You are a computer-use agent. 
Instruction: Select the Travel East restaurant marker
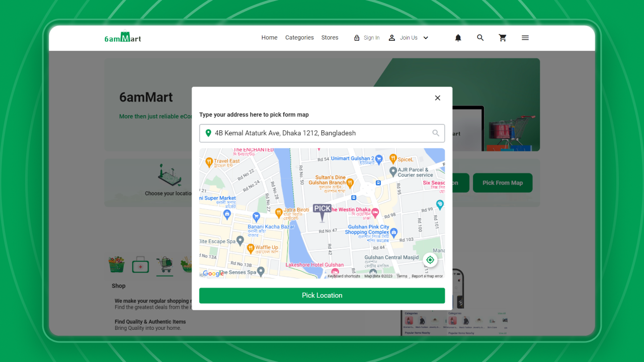(x=209, y=162)
